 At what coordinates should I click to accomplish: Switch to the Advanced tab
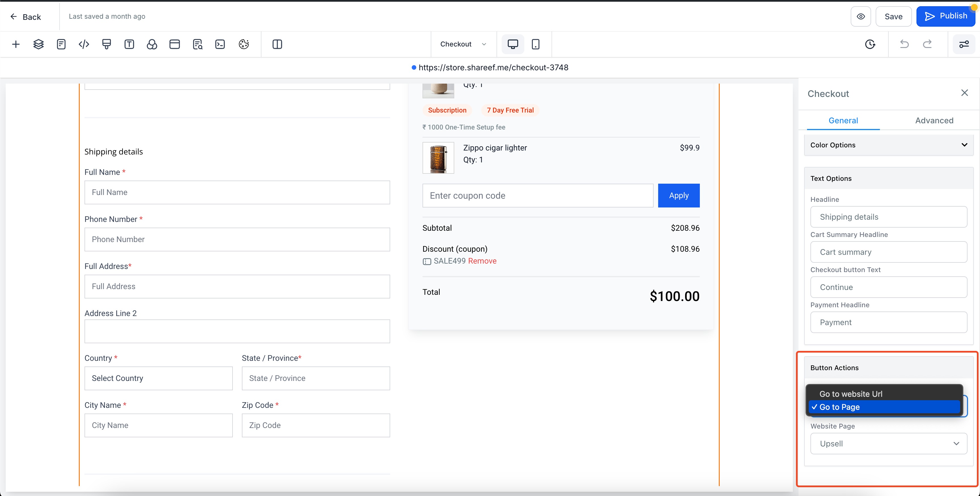click(x=934, y=120)
